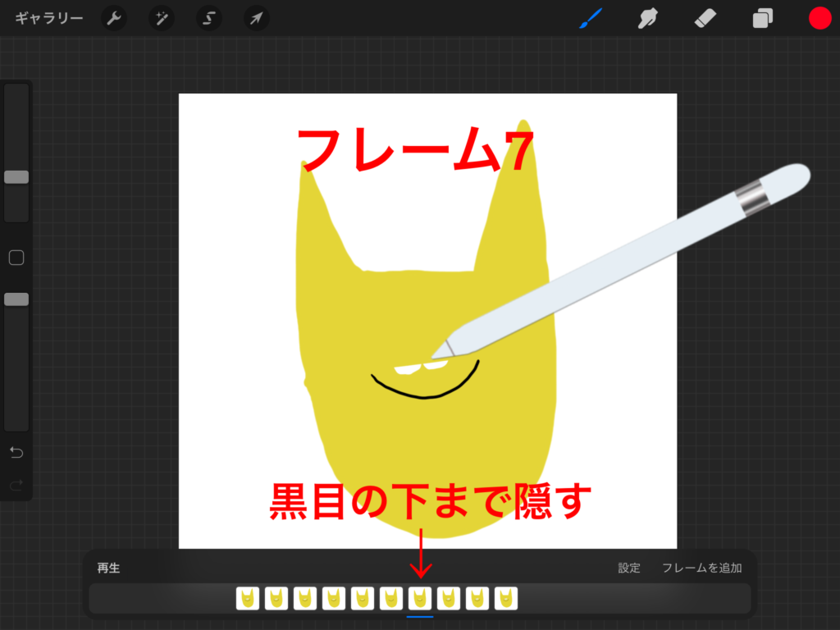Open the Actions menu wrench icon
Screen dimensions: 840x630
113,17
